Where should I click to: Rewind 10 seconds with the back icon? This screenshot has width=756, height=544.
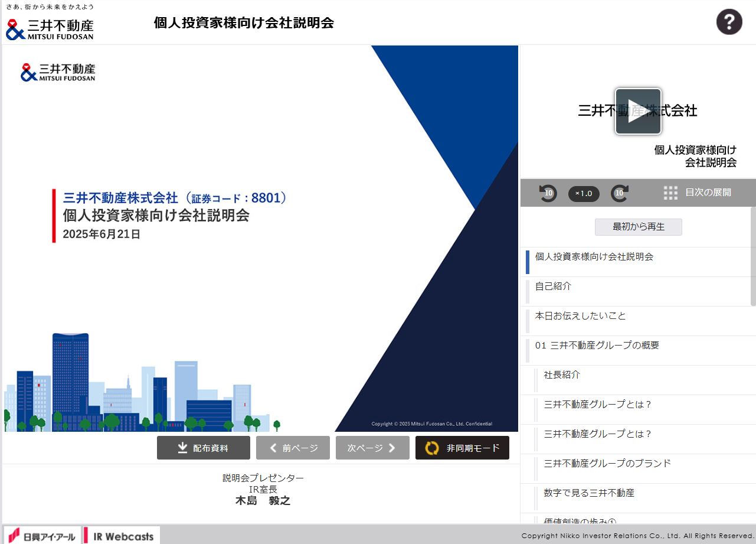(x=548, y=193)
